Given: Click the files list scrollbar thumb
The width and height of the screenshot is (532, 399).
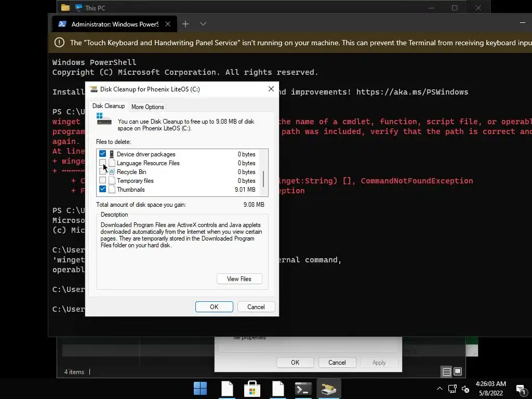Looking at the screenshot, I should pos(263,179).
